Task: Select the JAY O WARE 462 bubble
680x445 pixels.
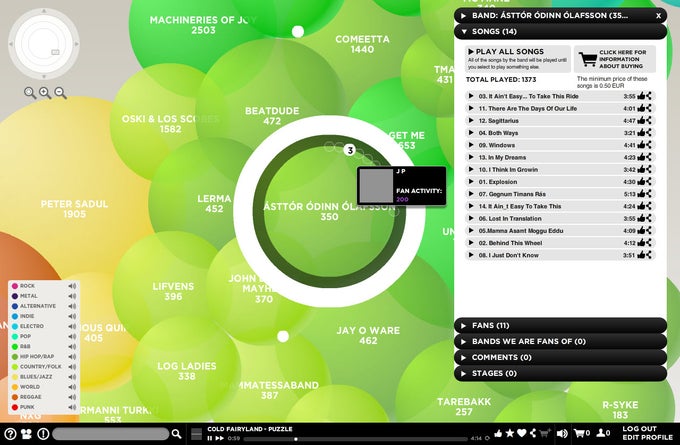Action: click(368, 335)
